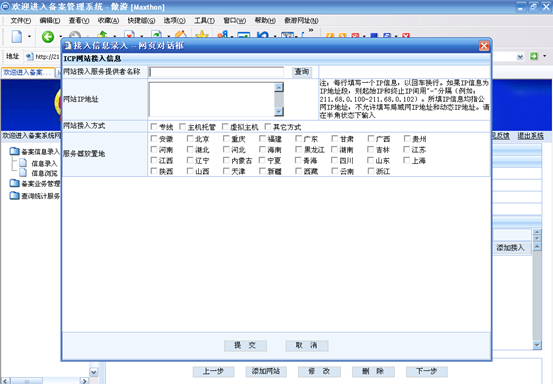Screen dimensions: 553x384
Task: Expand 备案业务管理 tree node
Action: point(40,184)
